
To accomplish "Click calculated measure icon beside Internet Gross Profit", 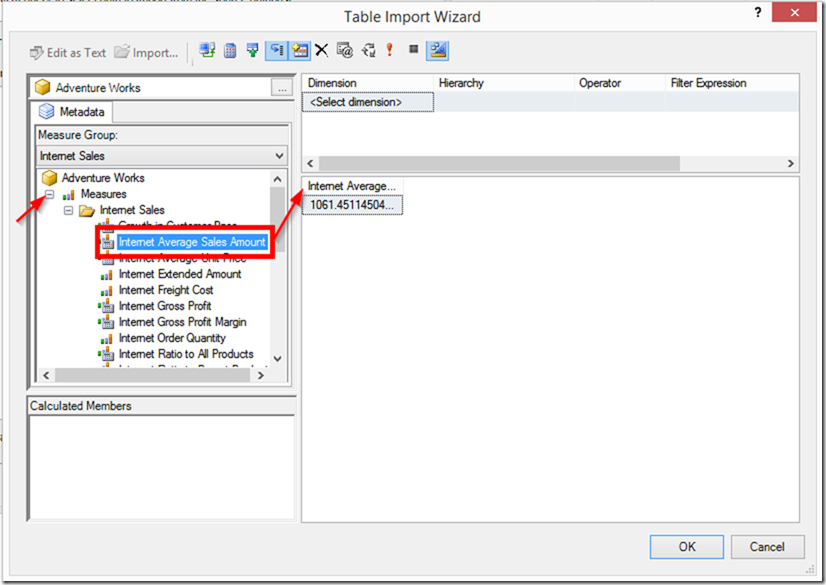I will [x=106, y=306].
